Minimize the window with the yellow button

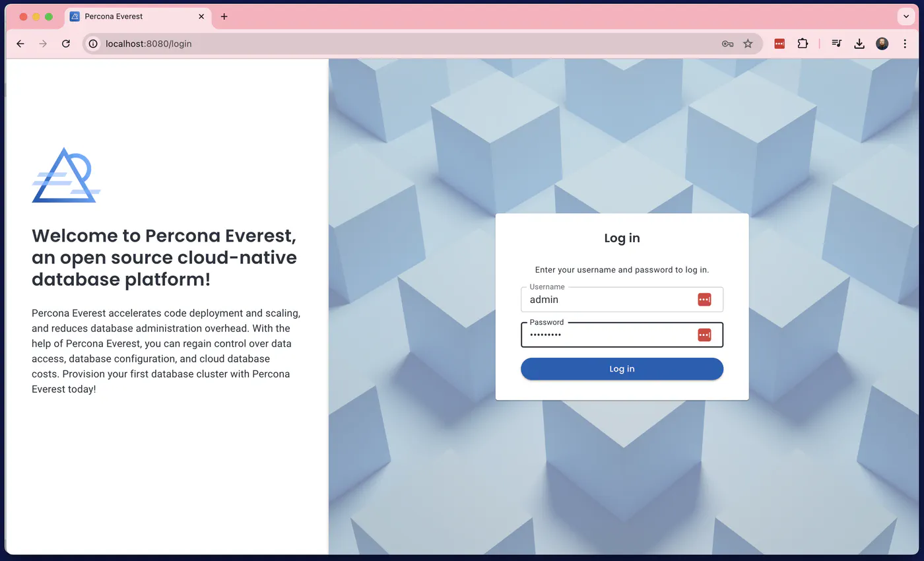click(36, 16)
